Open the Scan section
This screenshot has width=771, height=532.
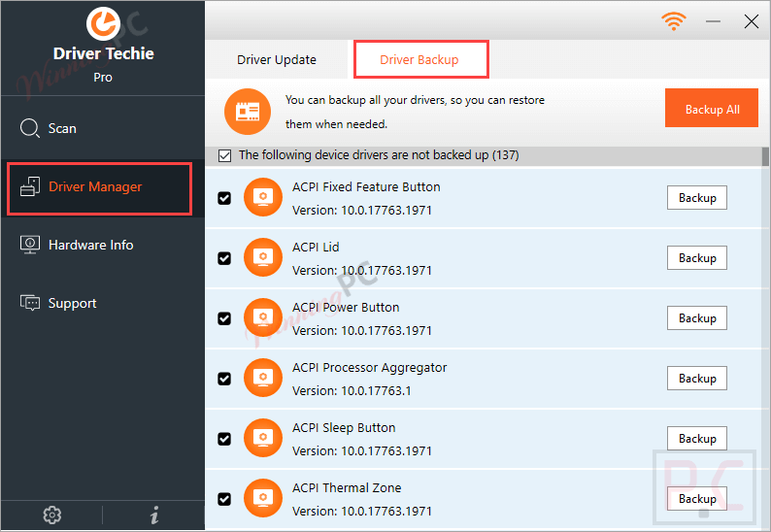tap(103, 128)
